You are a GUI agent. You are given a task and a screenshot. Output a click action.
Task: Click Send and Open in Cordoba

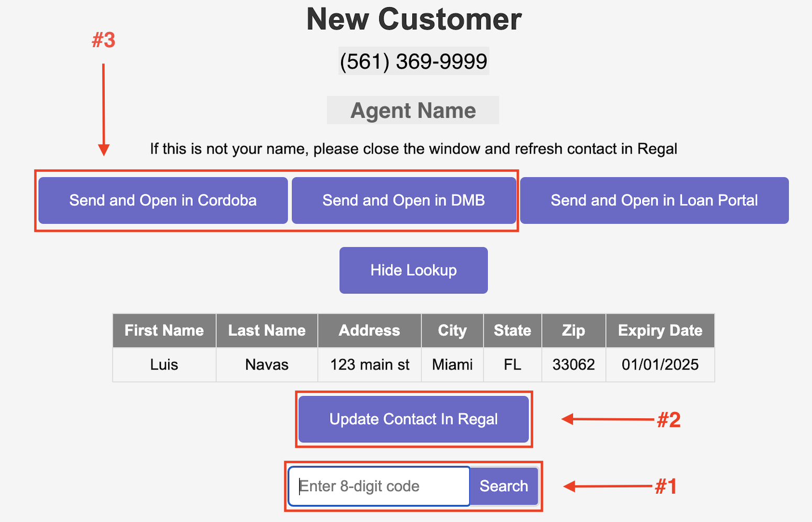(163, 200)
